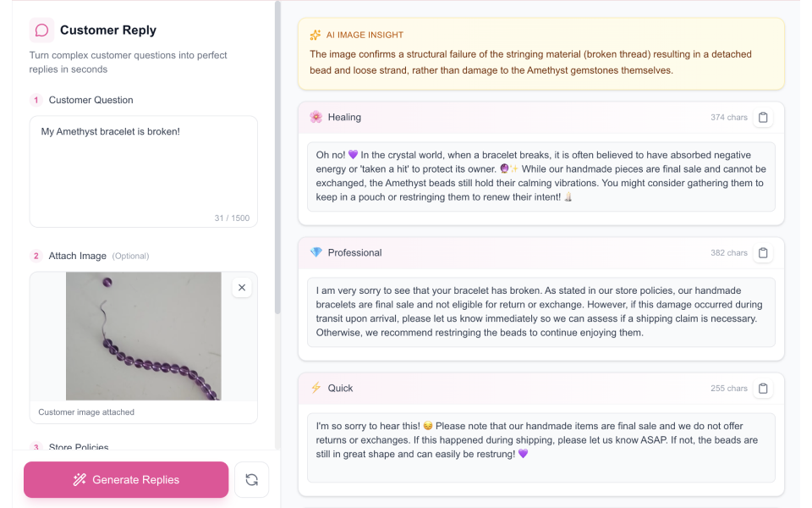The image size is (812, 508).
Task: Copy the Healing reply to clipboard
Action: pos(764,118)
